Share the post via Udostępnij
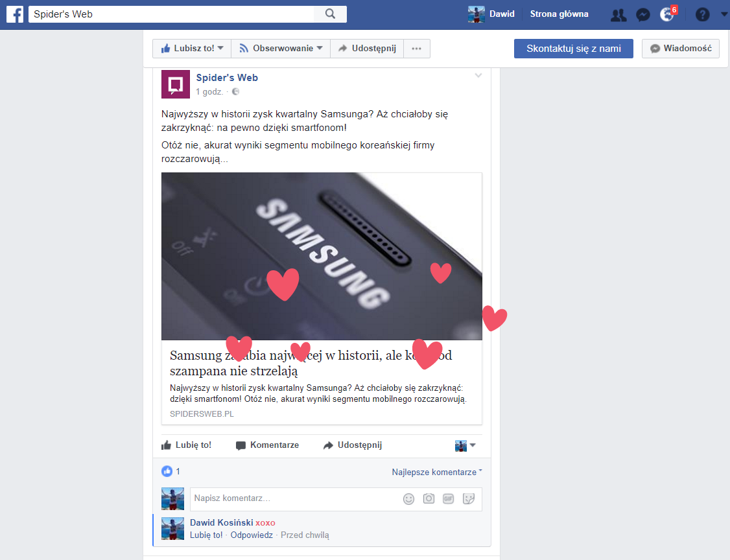Viewport: 730px width, 560px height. pyautogui.click(x=353, y=445)
